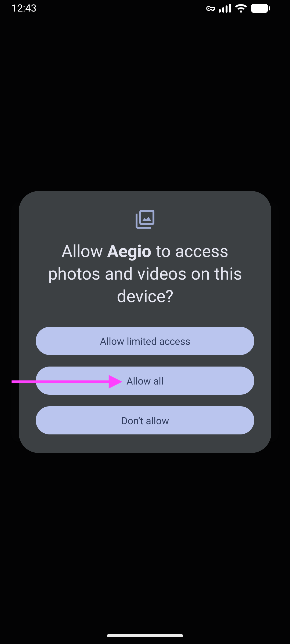Tap the "photos and videos" text line
Viewport: 290px width, 644px height.
(117, 274)
